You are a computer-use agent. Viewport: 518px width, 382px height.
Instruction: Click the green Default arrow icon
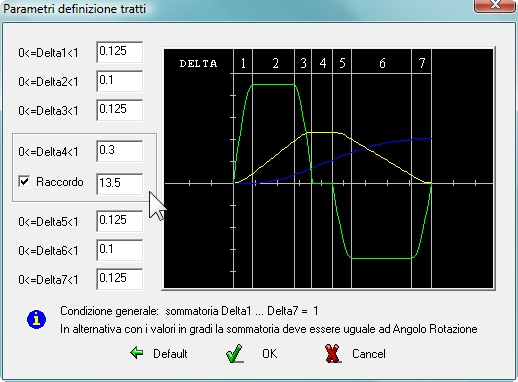tap(137, 353)
